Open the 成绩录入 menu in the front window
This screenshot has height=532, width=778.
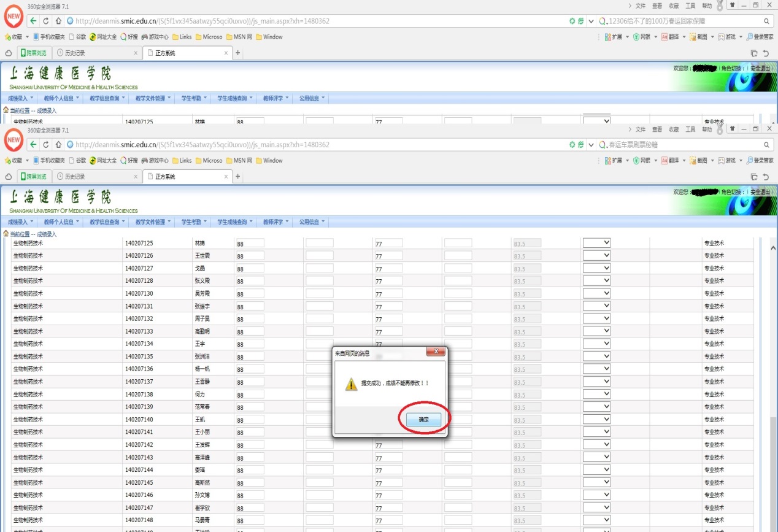(20, 222)
